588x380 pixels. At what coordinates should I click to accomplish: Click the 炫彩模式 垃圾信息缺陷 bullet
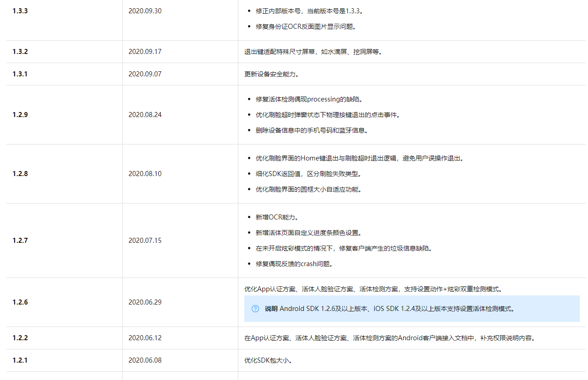(x=344, y=248)
